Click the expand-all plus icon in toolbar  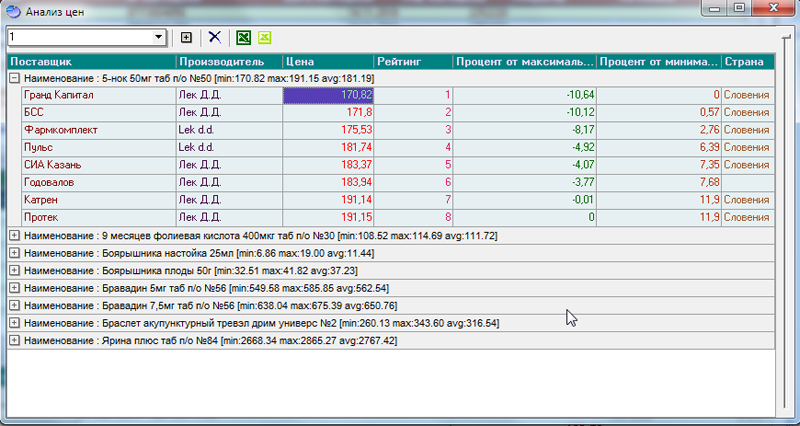pos(186,37)
